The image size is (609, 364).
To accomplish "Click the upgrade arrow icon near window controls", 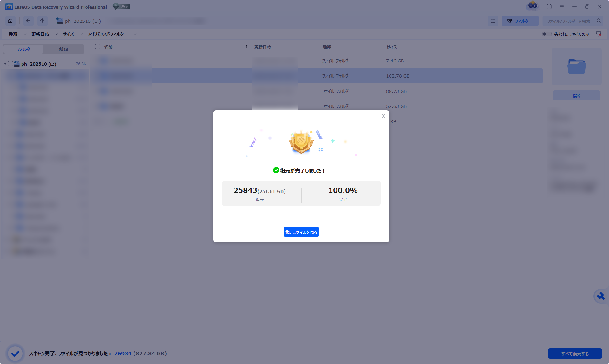I will tap(549, 6).
